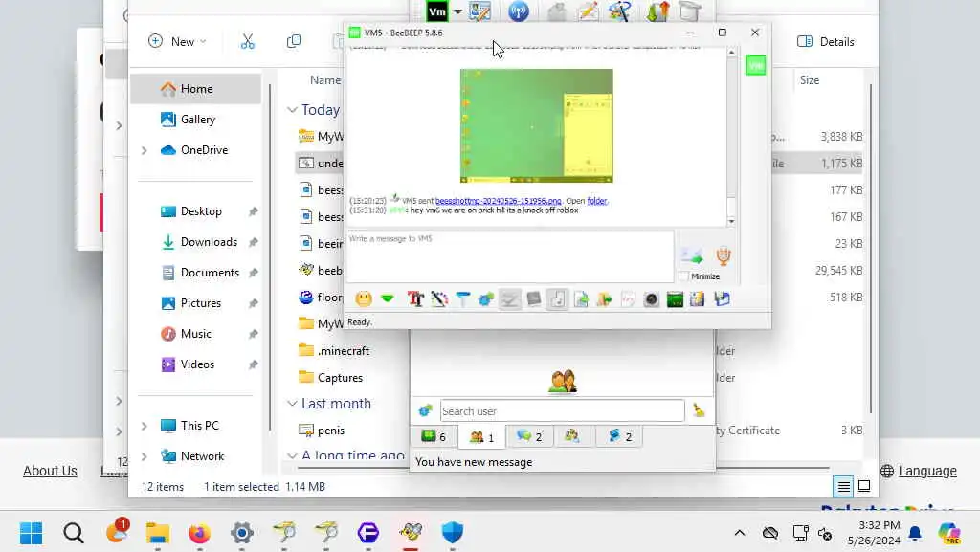The width and height of the screenshot is (980, 552).
Task: Click the Search user field
Action: coord(563,410)
